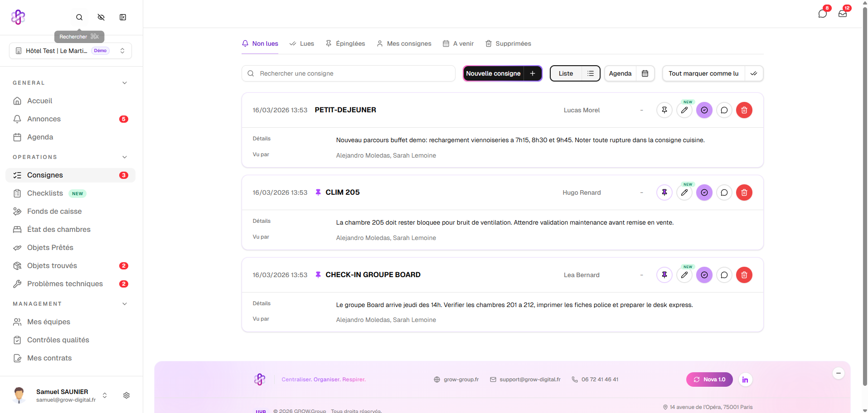
Task: Edit the CLIM 205 consigne
Action: (x=684, y=192)
